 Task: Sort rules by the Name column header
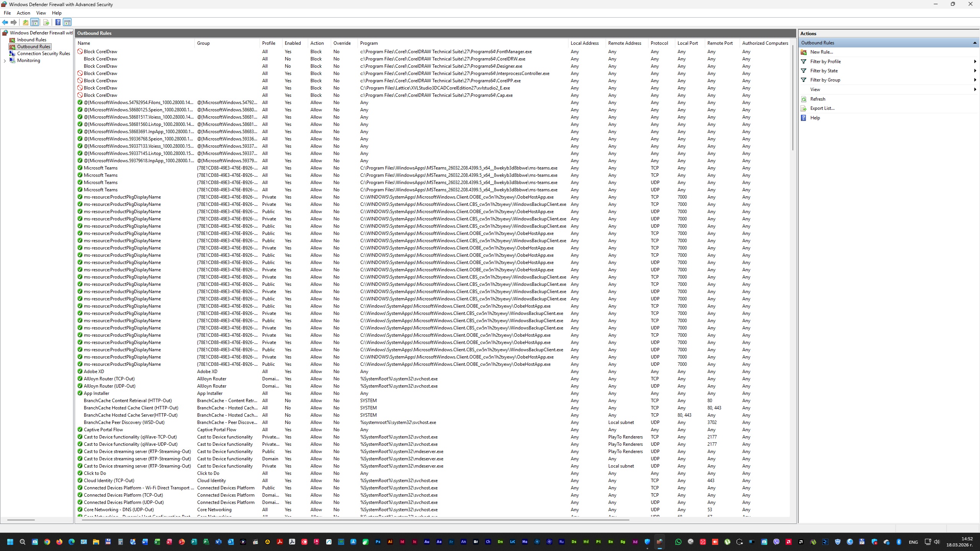click(x=135, y=43)
